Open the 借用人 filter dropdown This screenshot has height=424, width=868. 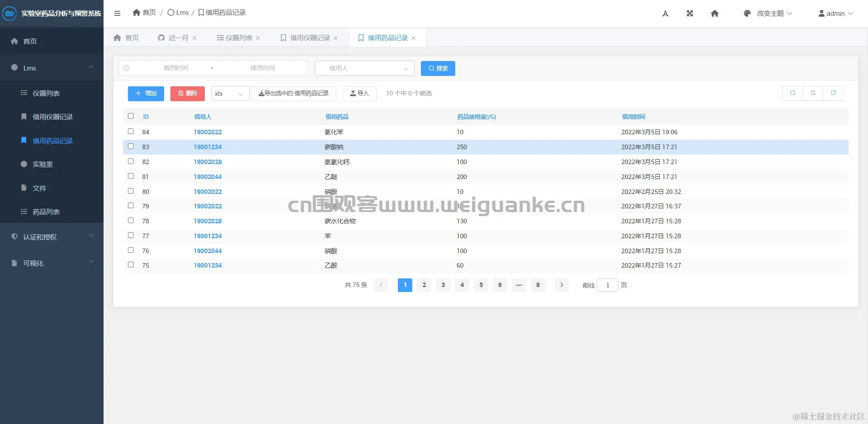364,68
